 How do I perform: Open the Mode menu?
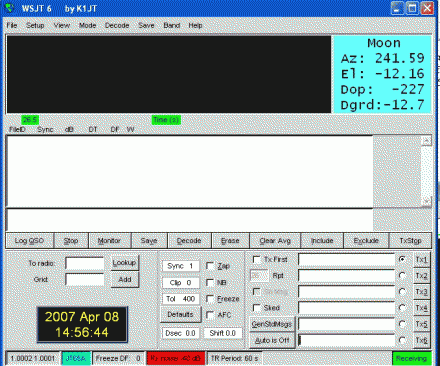click(x=88, y=25)
